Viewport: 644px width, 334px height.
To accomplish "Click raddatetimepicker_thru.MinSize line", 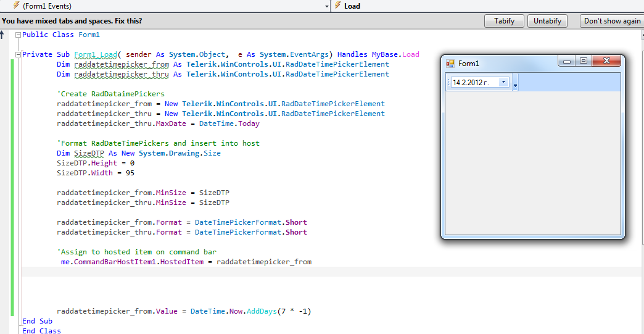I will (x=143, y=202).
